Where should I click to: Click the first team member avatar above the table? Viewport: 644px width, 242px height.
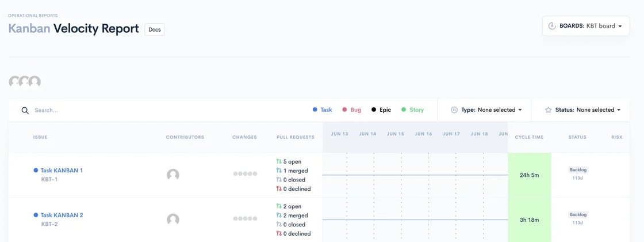click(x=15, y=82)
